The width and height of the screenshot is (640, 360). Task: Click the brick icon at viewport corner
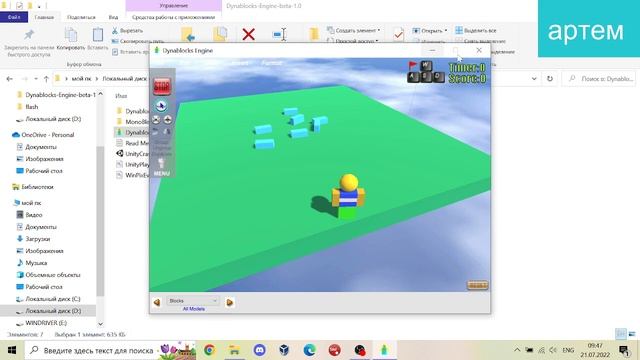tap(477, 285)
